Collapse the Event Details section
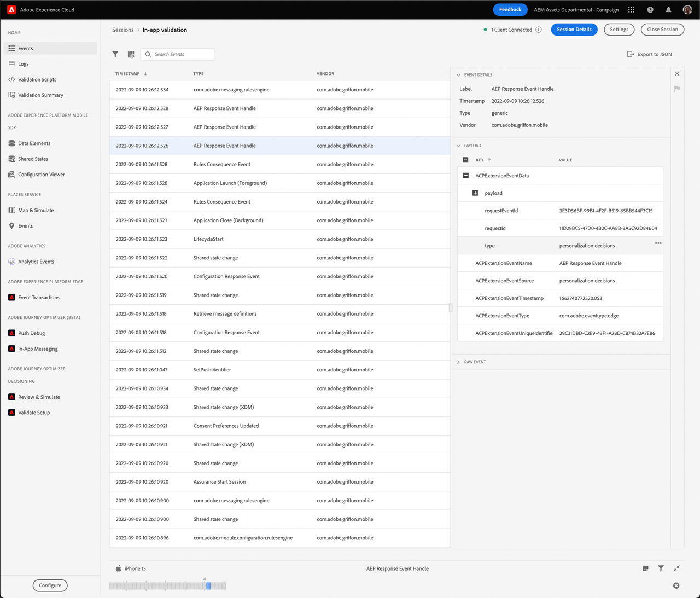 coord(459,75)
